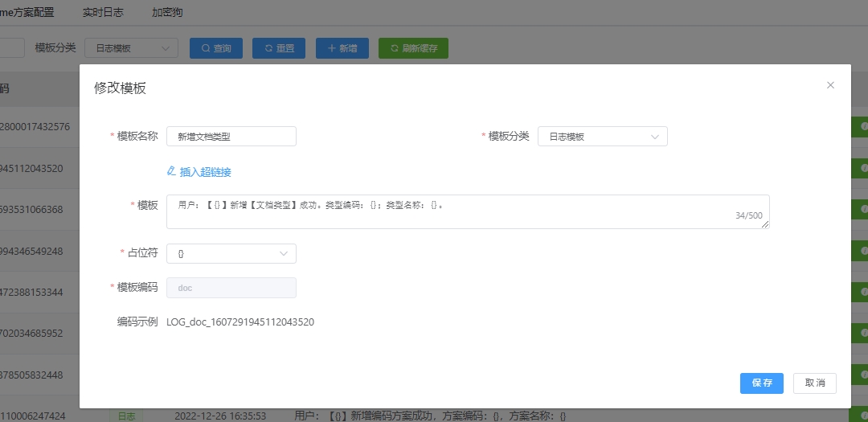
Task: Click green action button in row 702034685952
Action: click(859, 334)
